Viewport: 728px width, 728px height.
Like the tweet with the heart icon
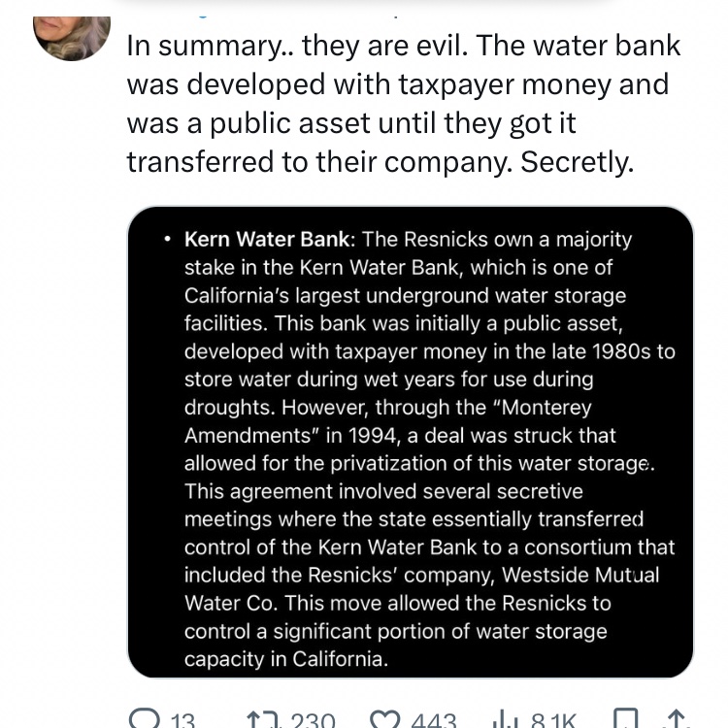tap(385, 718)
